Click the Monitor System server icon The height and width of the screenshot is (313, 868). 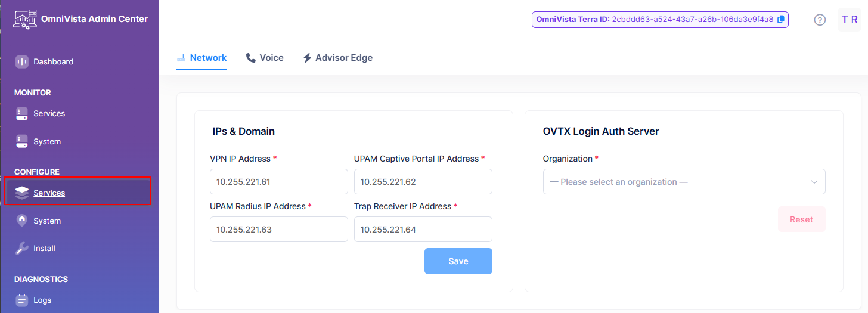[x=22, y=141]
